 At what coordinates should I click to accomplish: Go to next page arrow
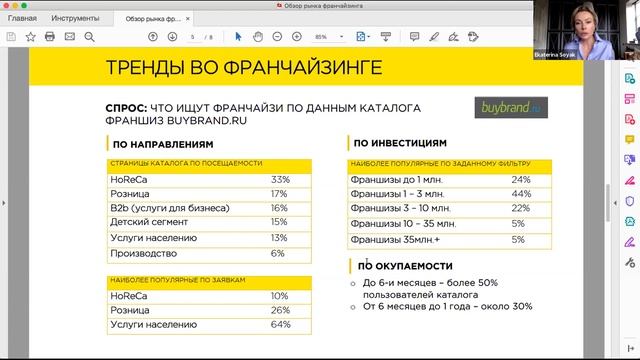click(x=172, y=37)
